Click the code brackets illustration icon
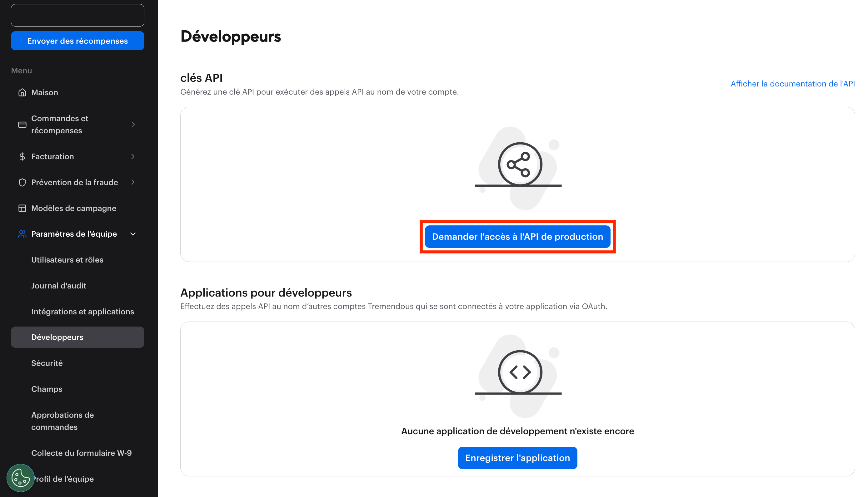This screenshot has height=497, width=868. (x=519, y=372)
